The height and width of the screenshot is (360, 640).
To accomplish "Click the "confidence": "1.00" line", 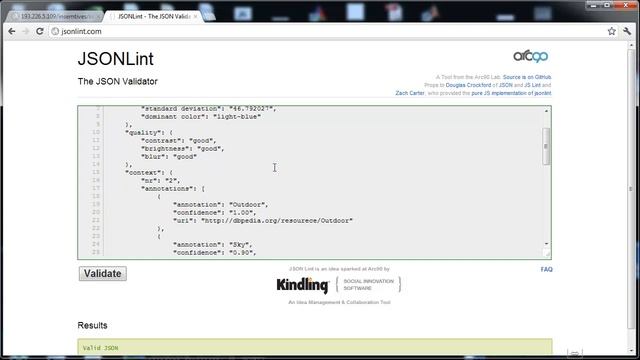I will (215, 213).
